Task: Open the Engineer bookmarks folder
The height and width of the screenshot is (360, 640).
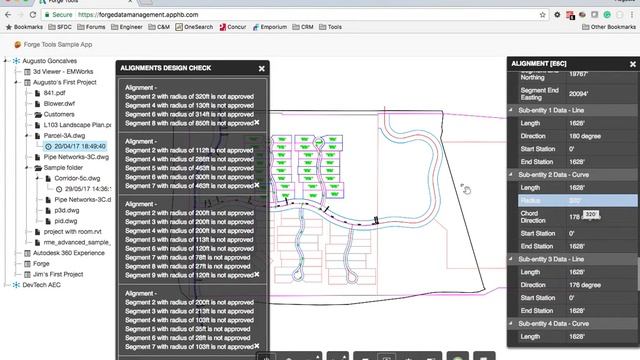Action: [127, 27]
